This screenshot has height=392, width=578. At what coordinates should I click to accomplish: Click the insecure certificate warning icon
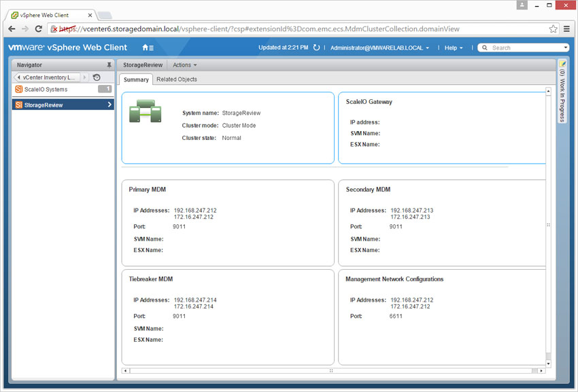coord(54,29)
